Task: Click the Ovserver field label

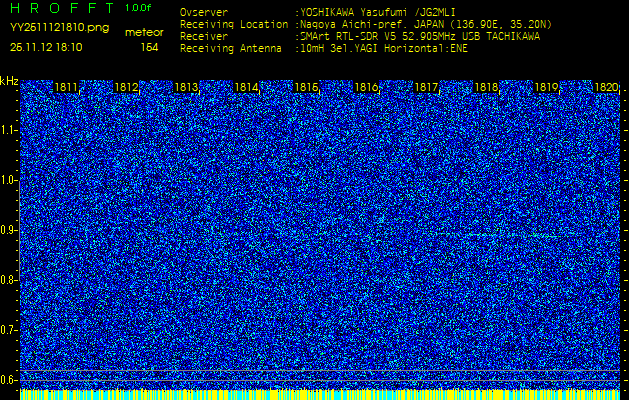Action: (x=204, y=12)
